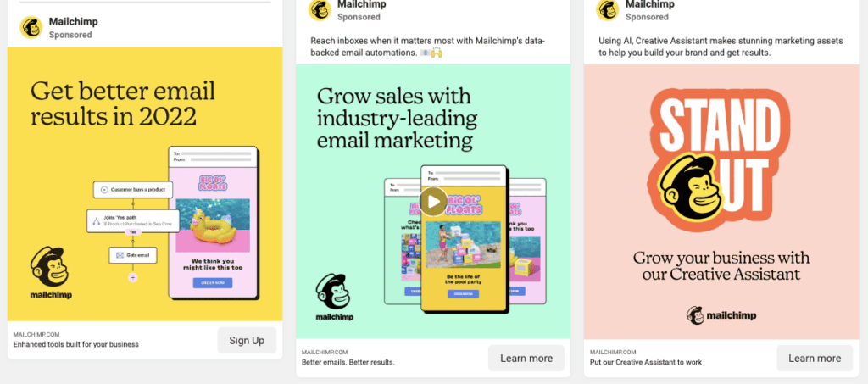Click the 'Get better email results' ad image

pos(144,184)
